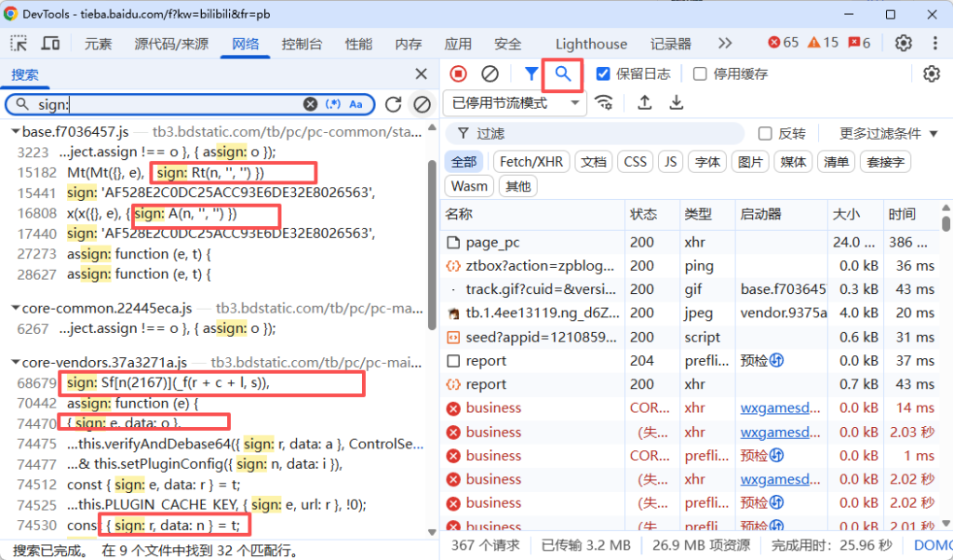Filter requests by Fetch/XHR
The height and width of the screenshot is (560, 953).
pos(530,162)
